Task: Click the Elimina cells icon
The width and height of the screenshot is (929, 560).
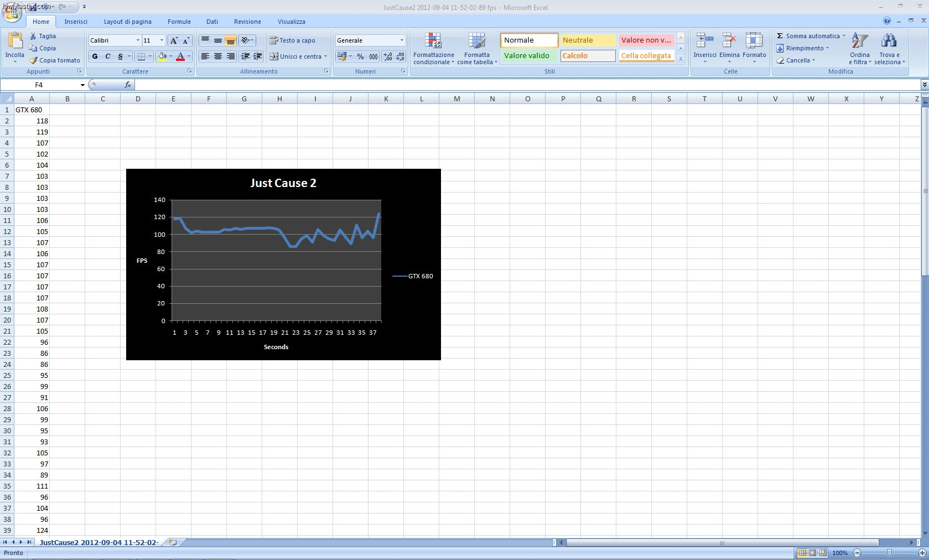Action: pyautogui.click(x=729, y=41)
